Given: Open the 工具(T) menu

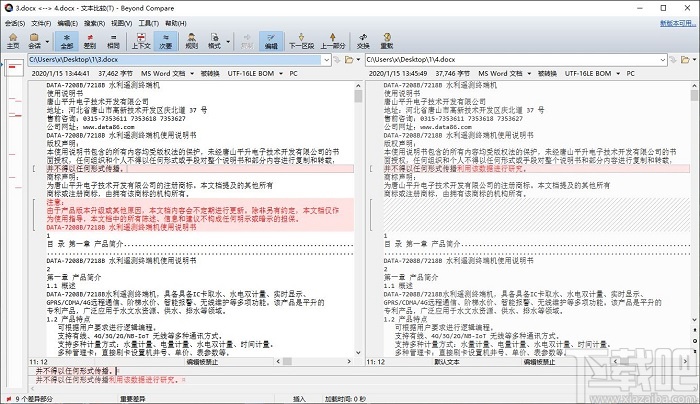Looking at the screenshot, I should [149, 23].
